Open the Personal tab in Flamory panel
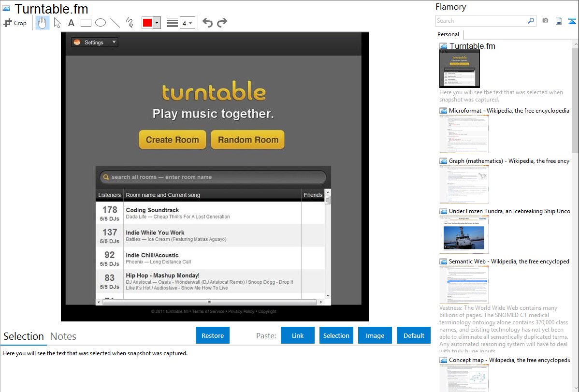This screenshot has width=579, height=392. (x=448, y=34)
